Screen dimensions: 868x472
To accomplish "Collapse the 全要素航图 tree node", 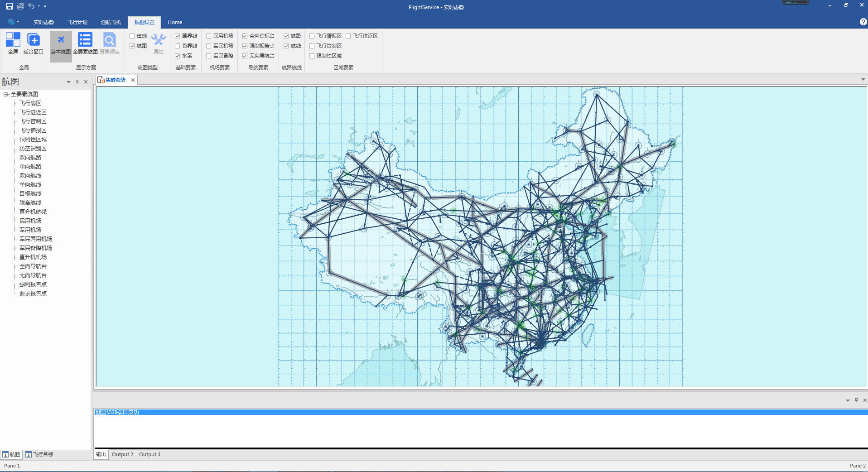I will point(6,94).
